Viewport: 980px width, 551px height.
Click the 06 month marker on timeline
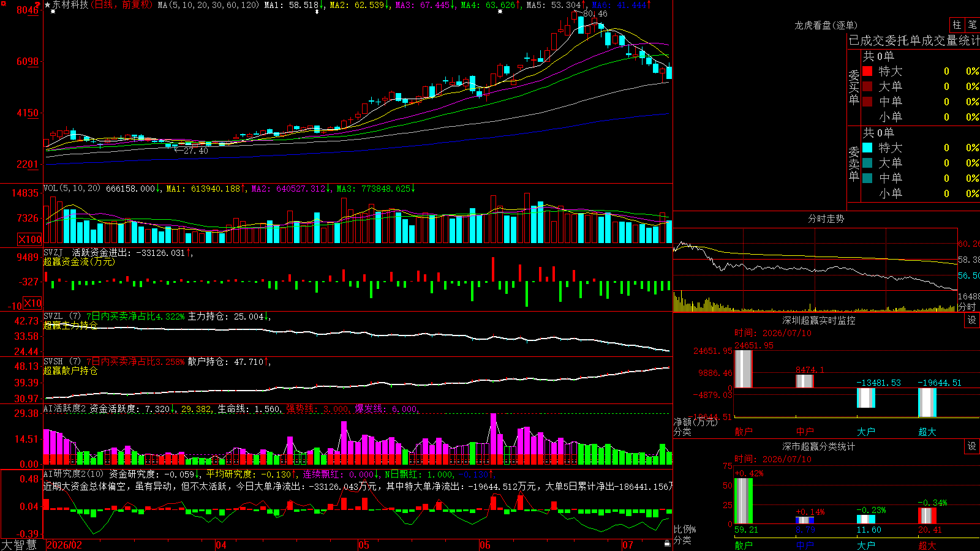tap(485, 545)
